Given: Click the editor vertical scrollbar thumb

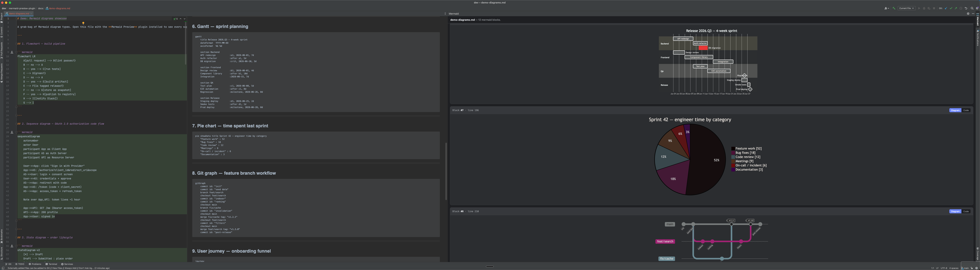Looking at the screenshot, I should [x=186, y=43].
